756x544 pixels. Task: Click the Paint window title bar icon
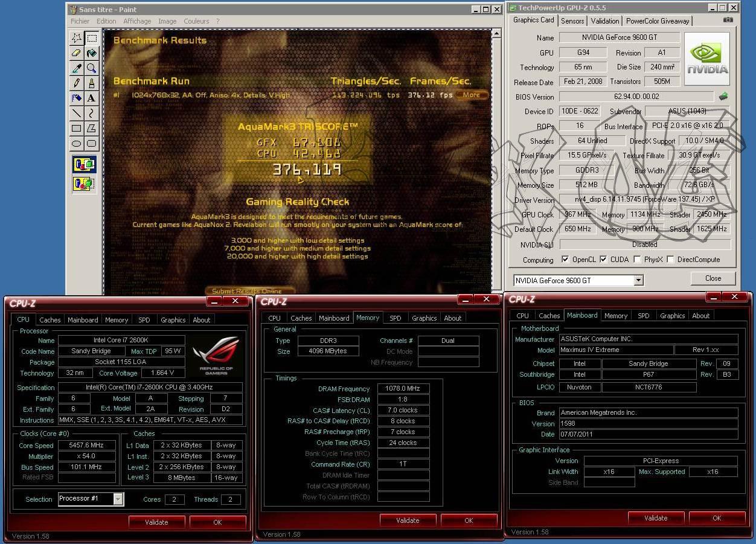(x=73, y=9)
